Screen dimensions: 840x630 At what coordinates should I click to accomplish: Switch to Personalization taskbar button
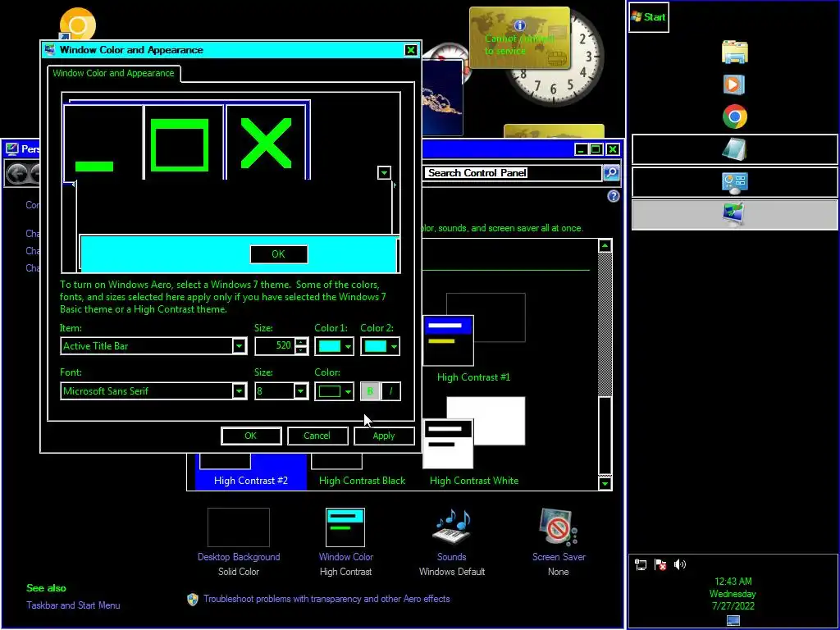click(x=734, y=214)
